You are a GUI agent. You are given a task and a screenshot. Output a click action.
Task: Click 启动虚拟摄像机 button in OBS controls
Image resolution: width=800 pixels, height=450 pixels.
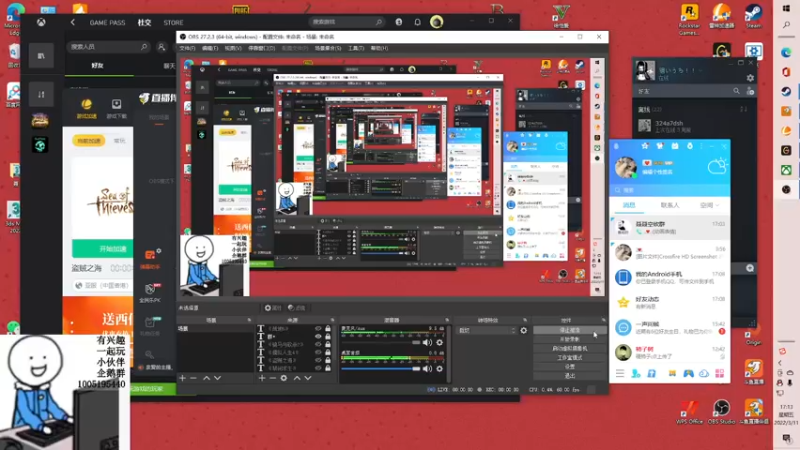(x=569, y=348)
